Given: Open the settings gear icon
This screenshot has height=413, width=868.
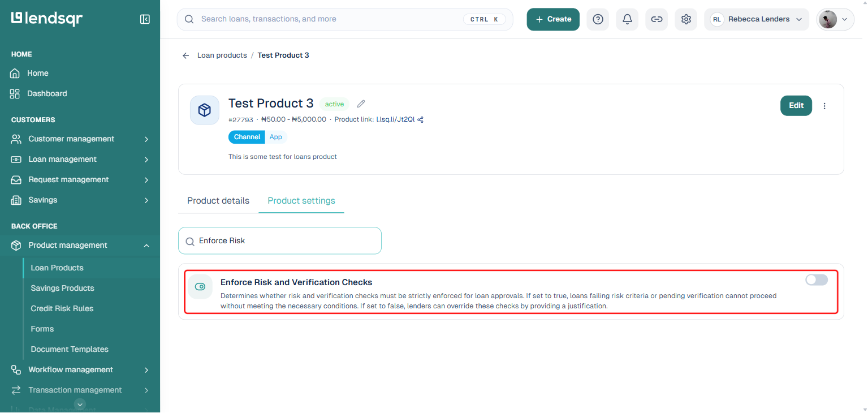Looking at the screenshot, I should pos(686,19).
